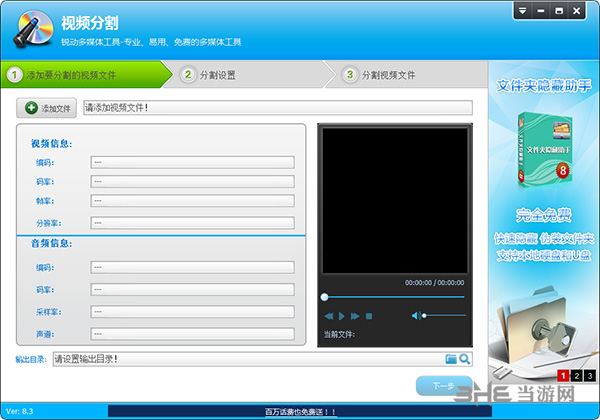The width and height of the screenshot is (600, 420).
Task: Click the 声道 value field
Action: point(192,334)
